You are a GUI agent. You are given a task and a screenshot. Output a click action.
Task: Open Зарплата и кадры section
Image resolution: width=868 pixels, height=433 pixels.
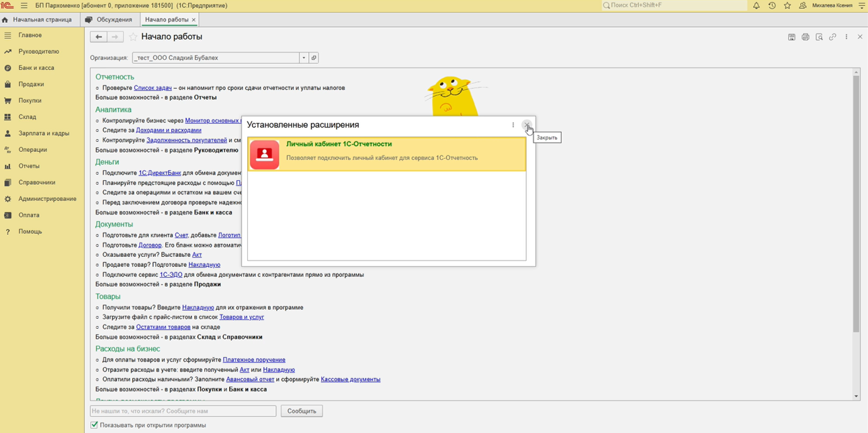point(44,133)
